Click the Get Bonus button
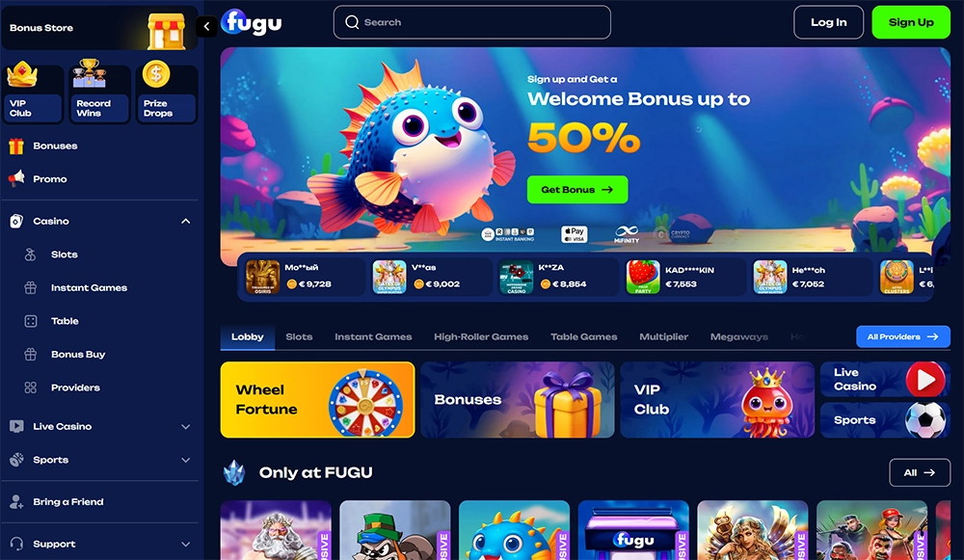 [577, 189]
